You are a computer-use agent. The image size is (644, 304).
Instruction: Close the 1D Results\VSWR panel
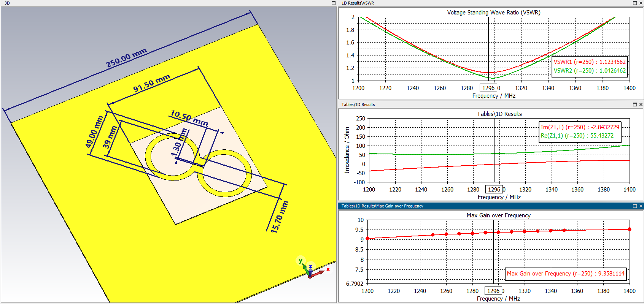coord(641,3)
